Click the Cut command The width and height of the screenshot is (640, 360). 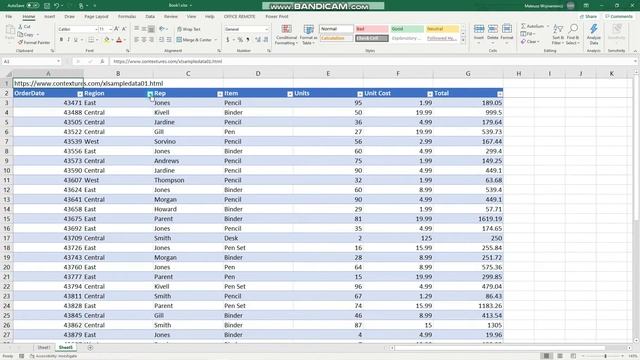[24, 27]
